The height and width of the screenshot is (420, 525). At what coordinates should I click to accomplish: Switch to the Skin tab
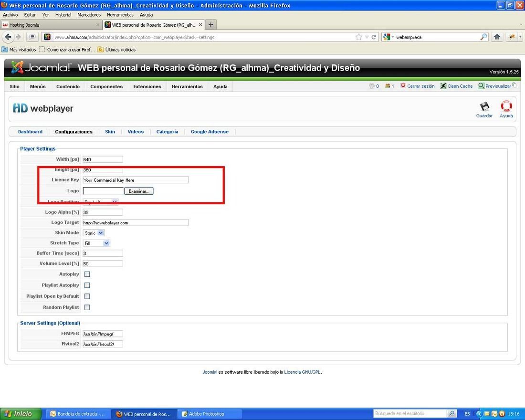pos(110,132)
